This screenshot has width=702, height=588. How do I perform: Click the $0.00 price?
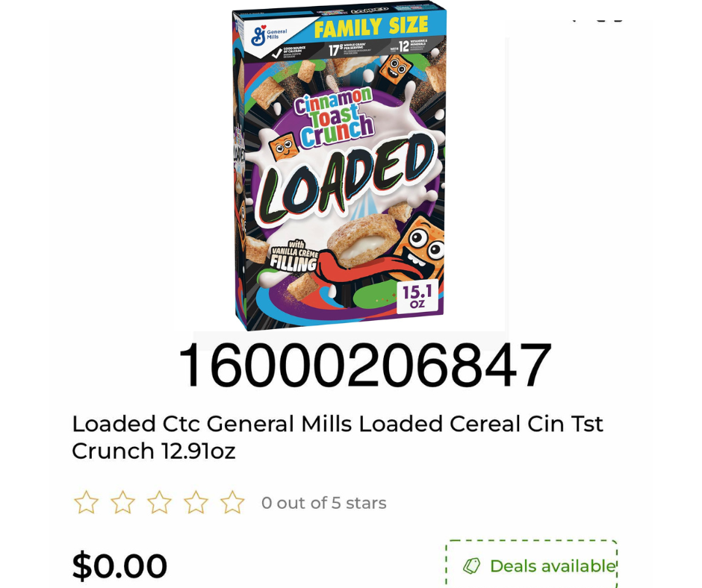119,566
